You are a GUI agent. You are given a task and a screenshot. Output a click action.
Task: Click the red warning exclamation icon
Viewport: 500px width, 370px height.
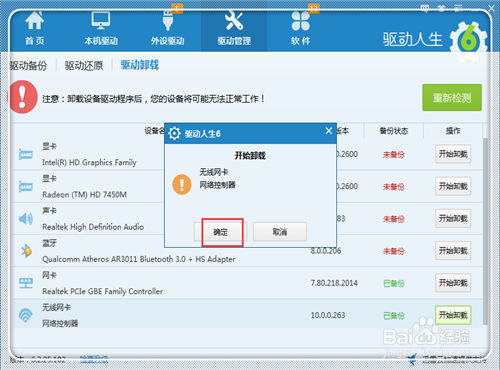click(x=22, y=97)
